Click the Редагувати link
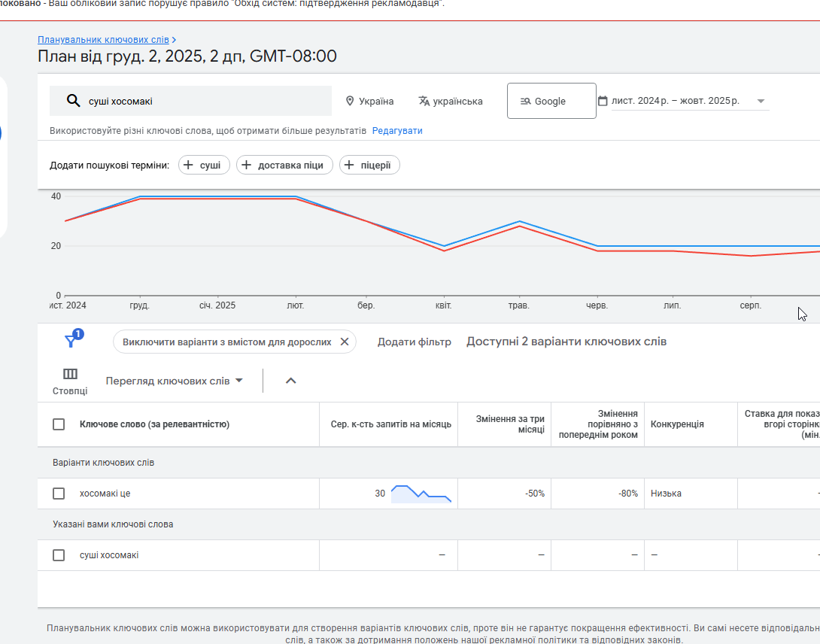This screenshot has height=644, width=820. pyautogui.click(x=397, y=131)
